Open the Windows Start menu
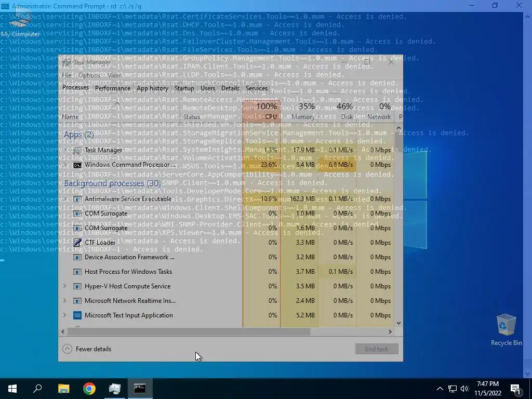Image resolution: width=532 pixels, height=399 pixels. click(12, 389)
